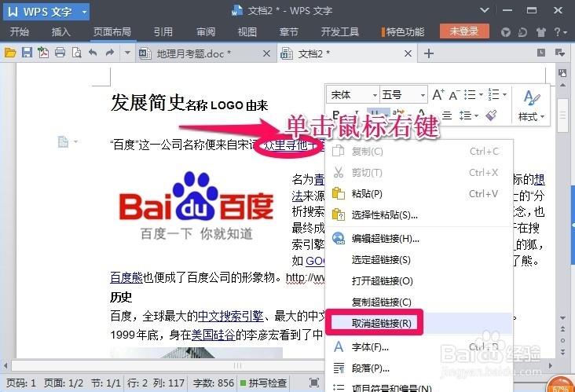Viewport: 575px width, 392px height.
Task: Add a new document tab with plus
Action: (428, 53)
